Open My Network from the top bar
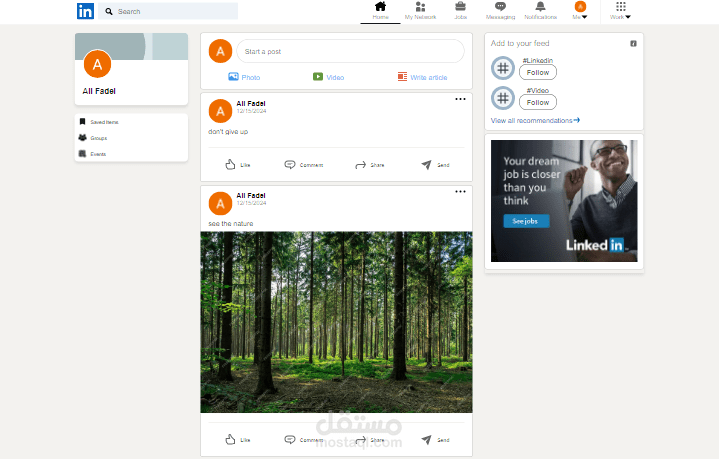Image resolution: width=719 pixels, height=459 pixels. (420, 11)
